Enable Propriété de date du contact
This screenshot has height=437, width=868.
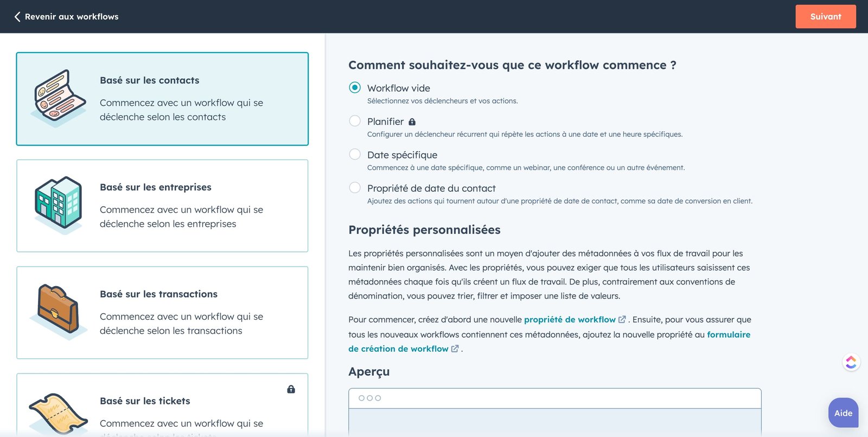[x=355, y=187]
